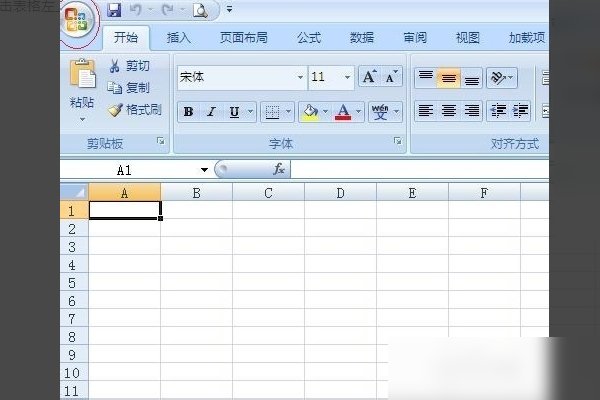
Task: Apply yellow fill color bucket
Action: pyautogui.click(x=310, y=112)
